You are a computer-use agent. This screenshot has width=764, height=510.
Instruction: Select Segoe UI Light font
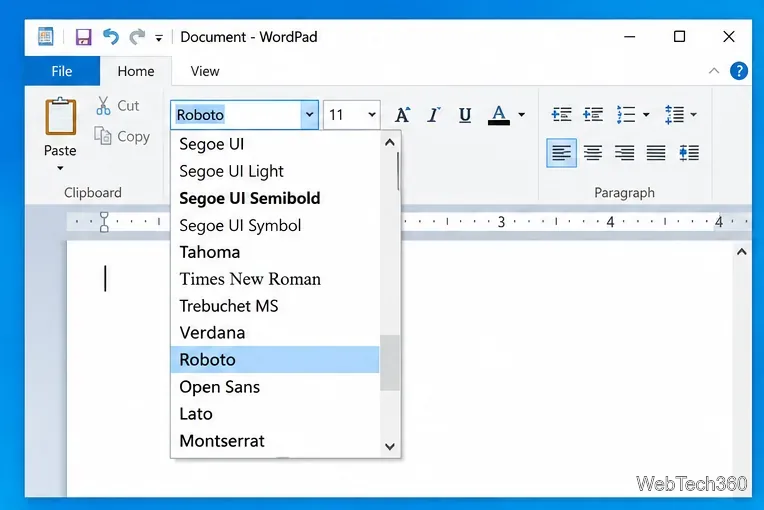coord(275,171)
